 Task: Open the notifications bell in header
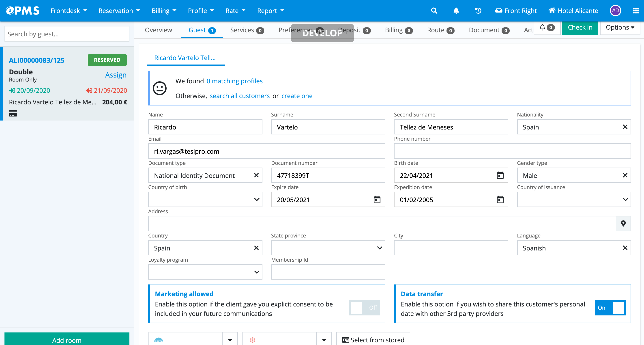click(x=456, y=11)
